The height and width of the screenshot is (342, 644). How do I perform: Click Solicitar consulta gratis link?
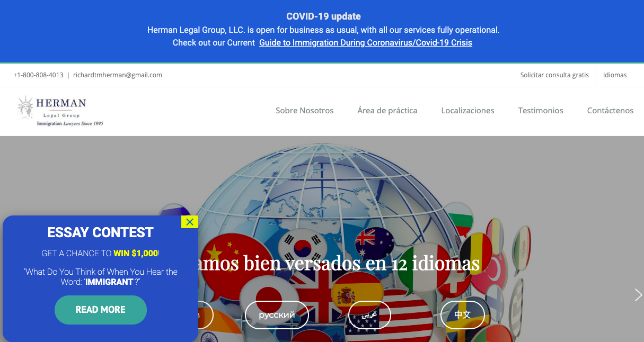[x=554, y=75]
